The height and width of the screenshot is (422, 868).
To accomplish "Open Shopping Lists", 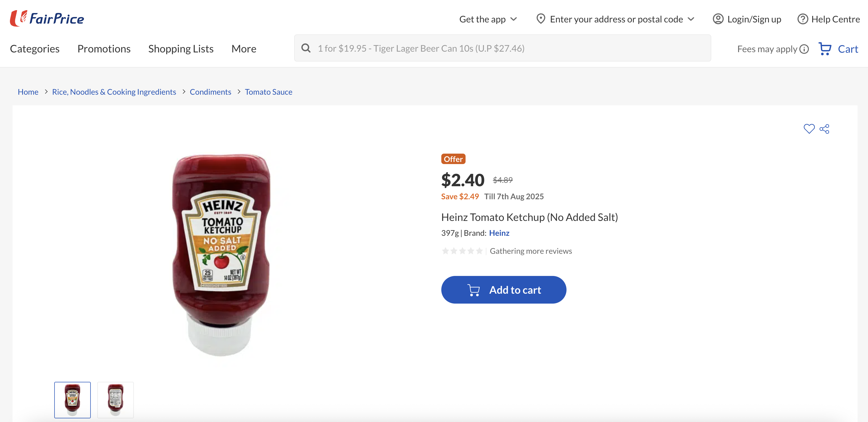I will coord(180,49).
